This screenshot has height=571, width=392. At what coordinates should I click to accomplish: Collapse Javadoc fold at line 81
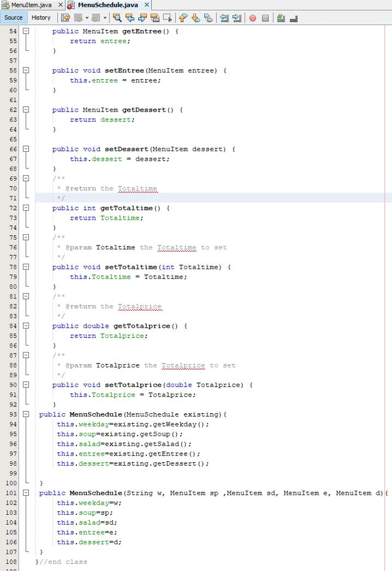26,297
